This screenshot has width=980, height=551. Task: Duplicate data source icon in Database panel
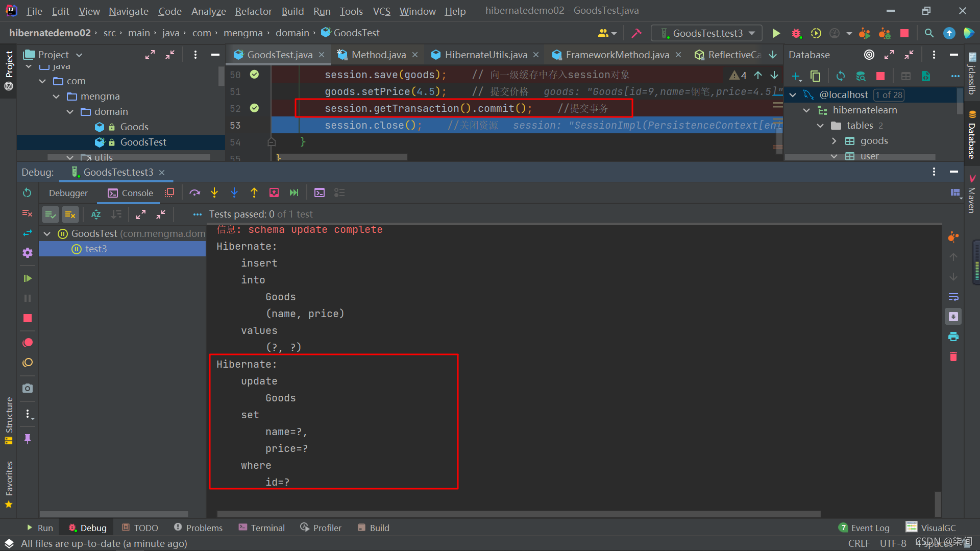(816, 76)
